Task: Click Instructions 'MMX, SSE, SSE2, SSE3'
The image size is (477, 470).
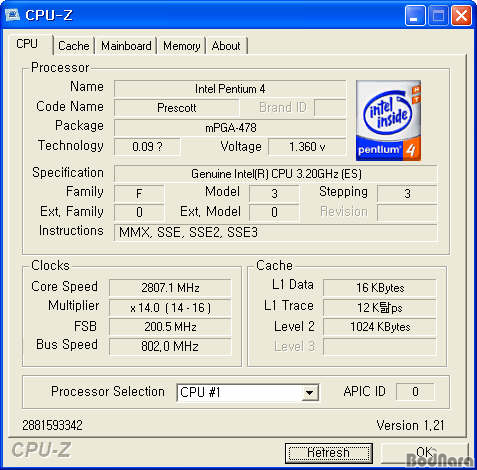Action: tap(276, 232)
